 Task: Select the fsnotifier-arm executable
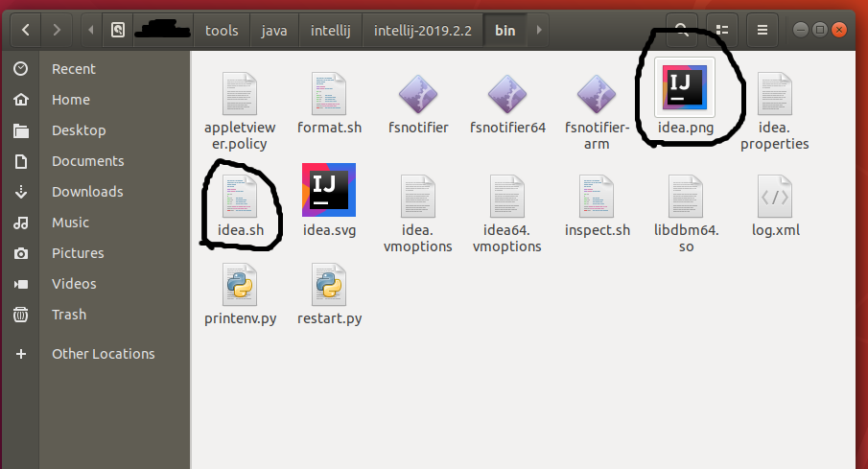[597, 112]
